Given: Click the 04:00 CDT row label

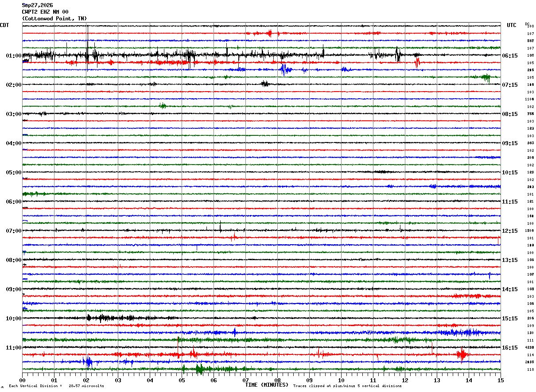Looking at the screenshot, I should (14, 143).
